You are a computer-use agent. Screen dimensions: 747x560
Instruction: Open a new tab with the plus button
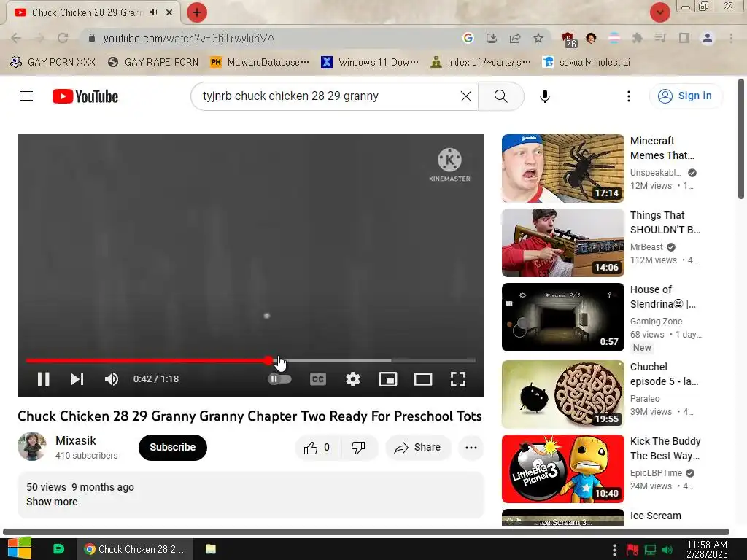pyautogui.click(x=196, y=12)
